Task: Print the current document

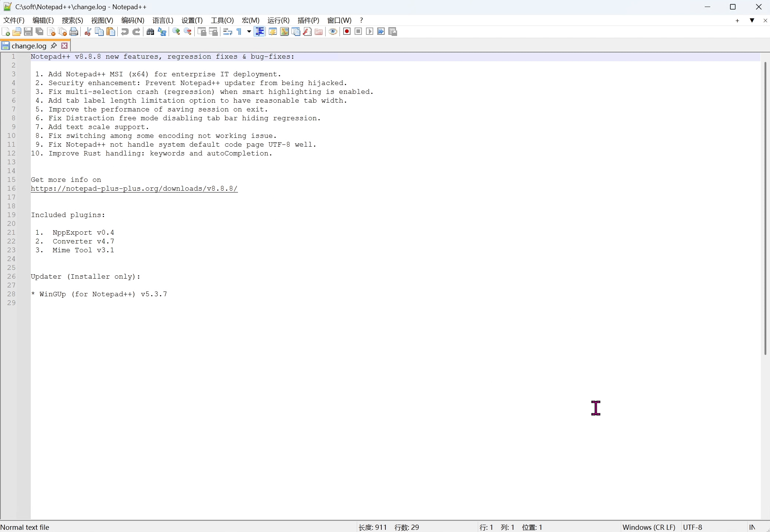Action: (x=74, y=32)
